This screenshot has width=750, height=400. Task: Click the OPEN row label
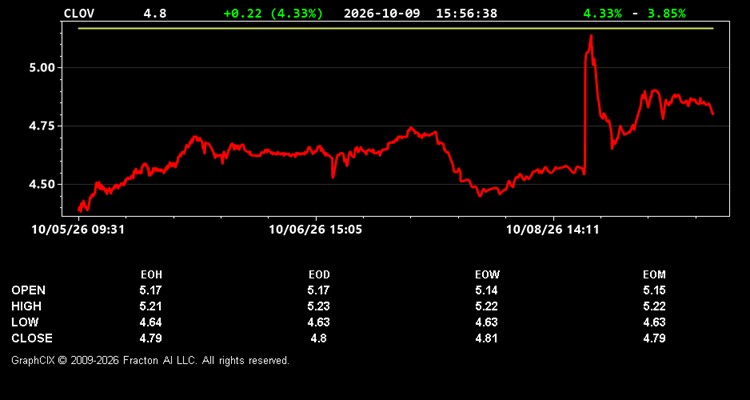[x=29, y=290]
